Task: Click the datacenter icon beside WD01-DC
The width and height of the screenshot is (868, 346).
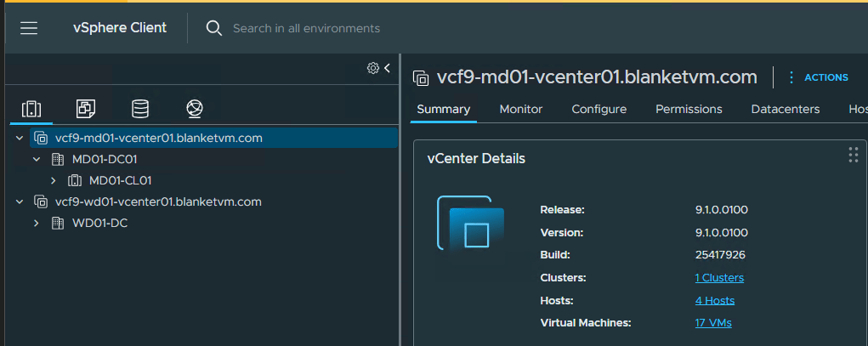Action: tap(58, 223)
